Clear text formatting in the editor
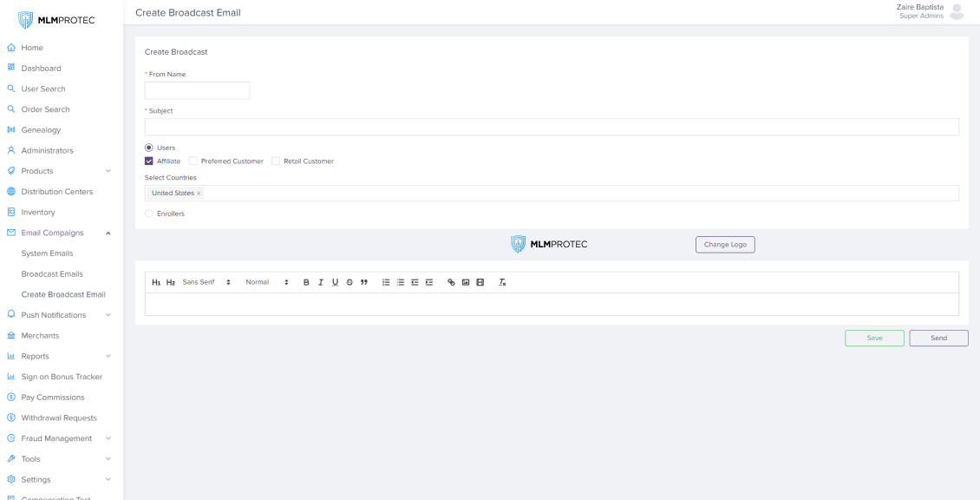The image size is (980, 500). tap(502, 282)
